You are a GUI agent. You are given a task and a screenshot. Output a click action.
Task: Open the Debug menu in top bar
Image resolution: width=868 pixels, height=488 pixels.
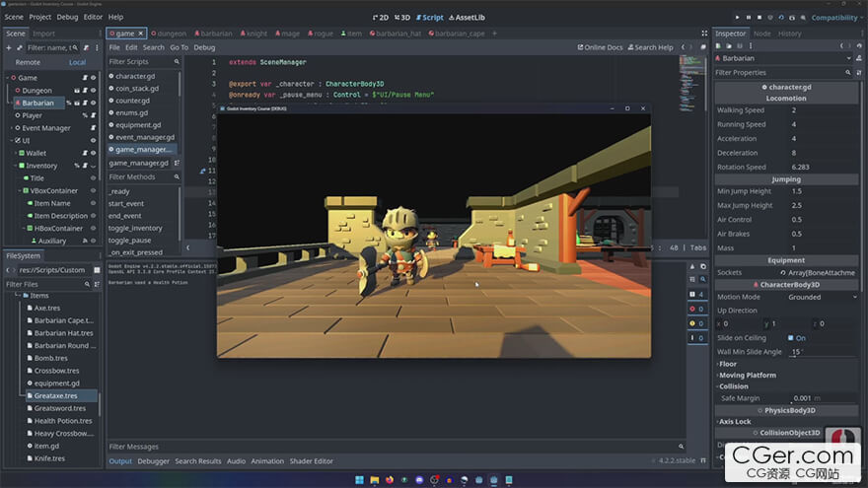point(67,17)
